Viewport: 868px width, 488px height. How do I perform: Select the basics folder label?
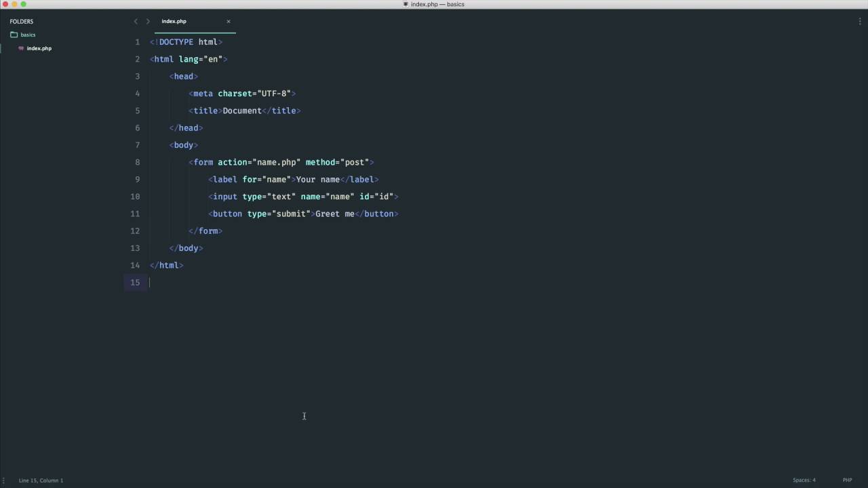point(28,35)
